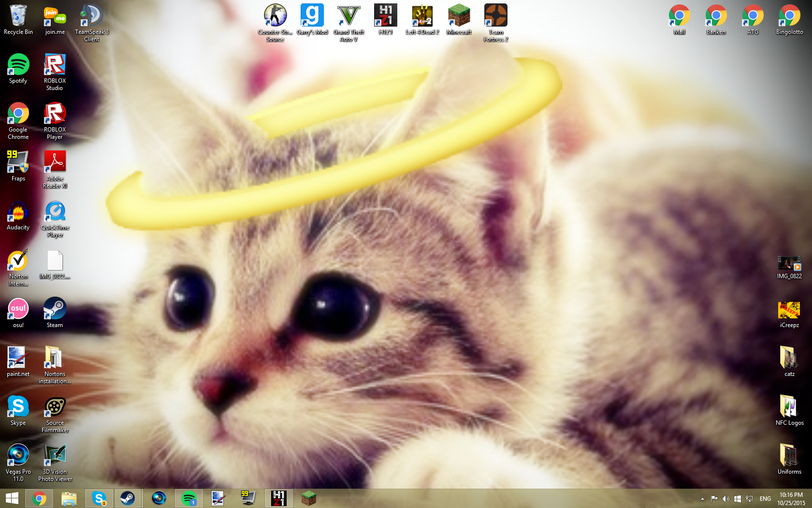812x508 pixels.
Task: Click the ENG language indicator
Action: [765, 499]
